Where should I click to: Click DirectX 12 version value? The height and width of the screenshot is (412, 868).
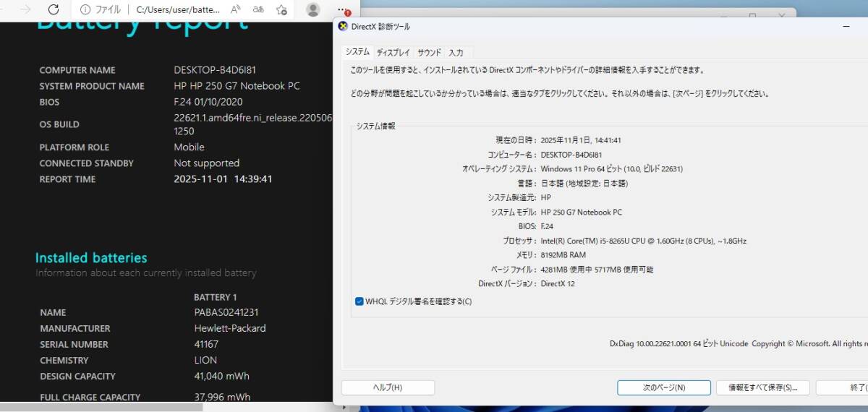[558, 284]
